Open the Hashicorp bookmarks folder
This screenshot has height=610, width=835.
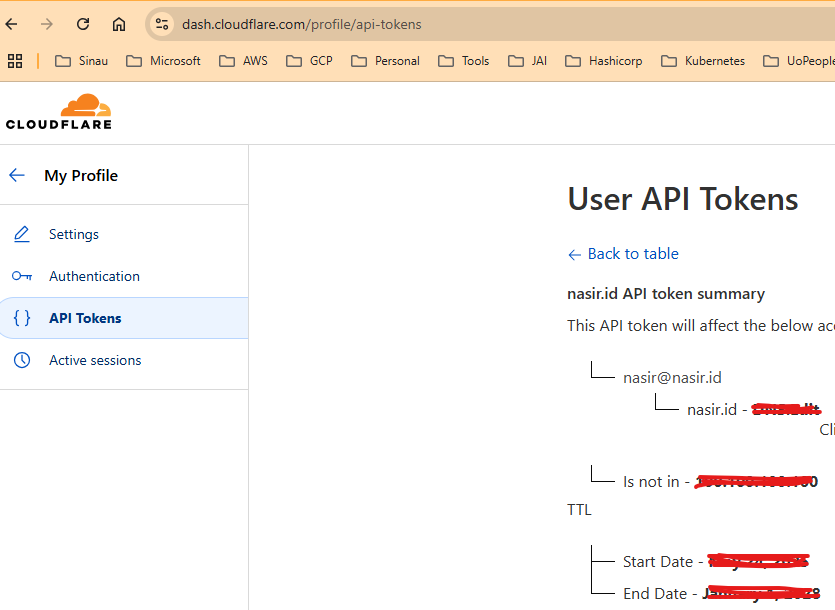point(603,61)
